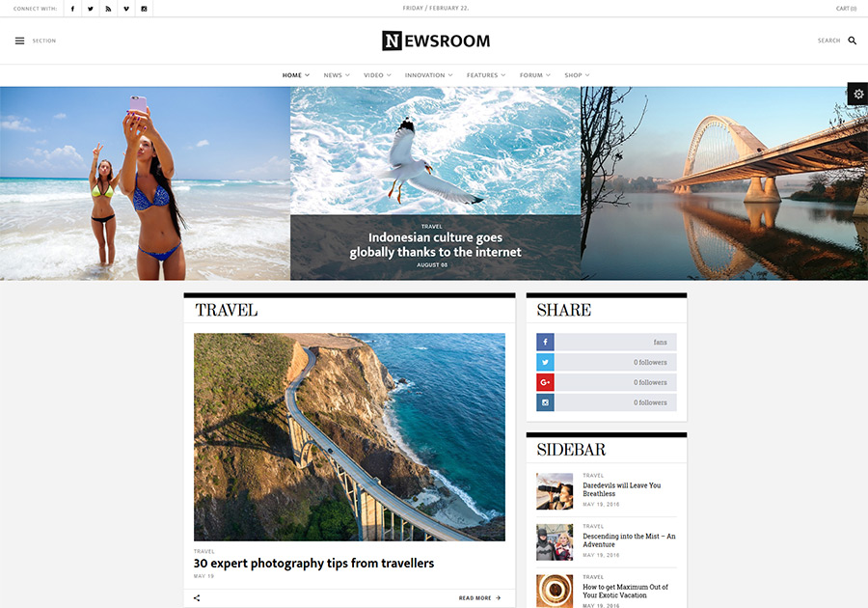Open the settings gear panel
Screen dimensions: 868x608
[x=857, y=94]
